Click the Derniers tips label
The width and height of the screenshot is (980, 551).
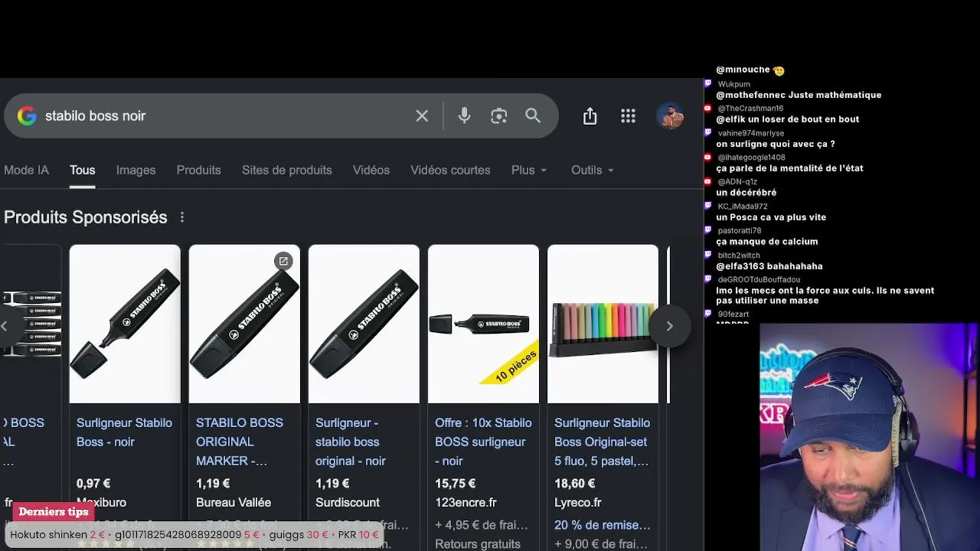pyautogui.click(x=54, y=512)
